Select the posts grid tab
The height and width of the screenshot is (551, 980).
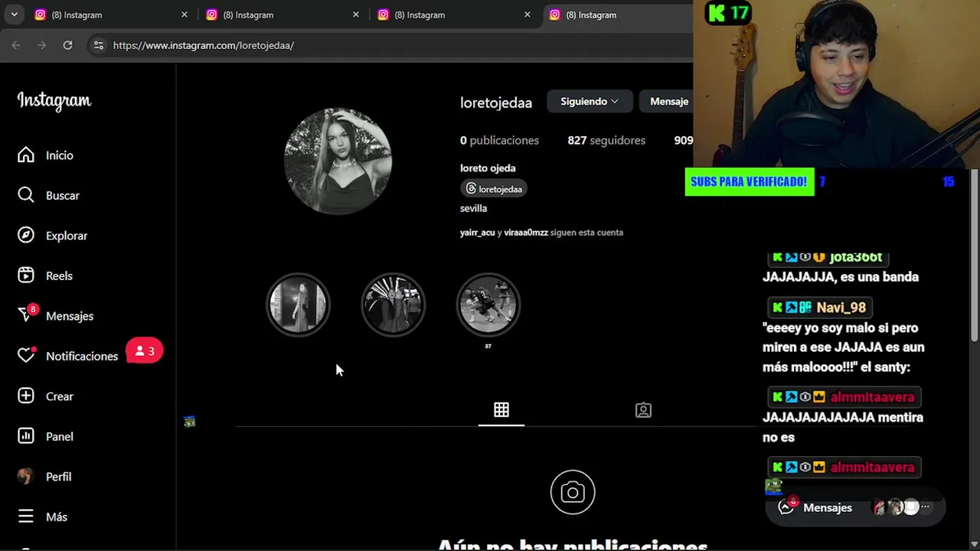[501, 410]
